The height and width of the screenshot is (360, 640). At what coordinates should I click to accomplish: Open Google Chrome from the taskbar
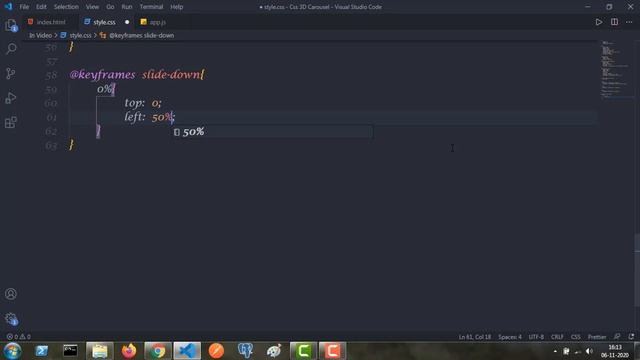point(158,351)
